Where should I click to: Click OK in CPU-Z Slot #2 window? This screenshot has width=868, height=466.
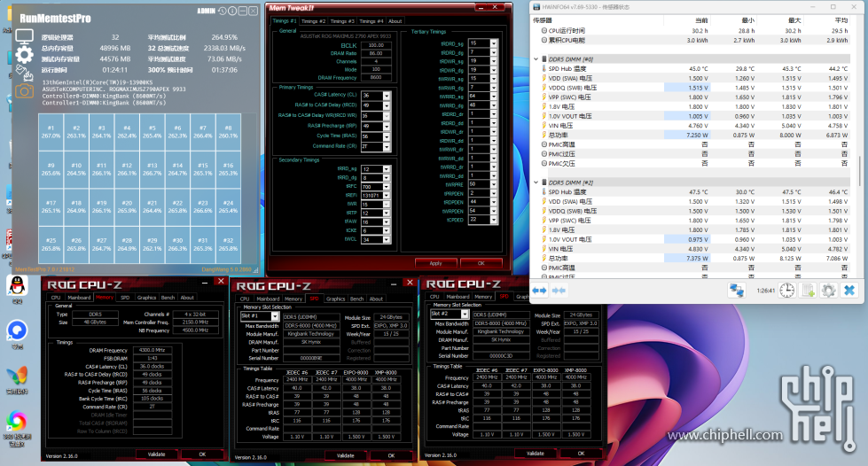(x=581, y=454)
